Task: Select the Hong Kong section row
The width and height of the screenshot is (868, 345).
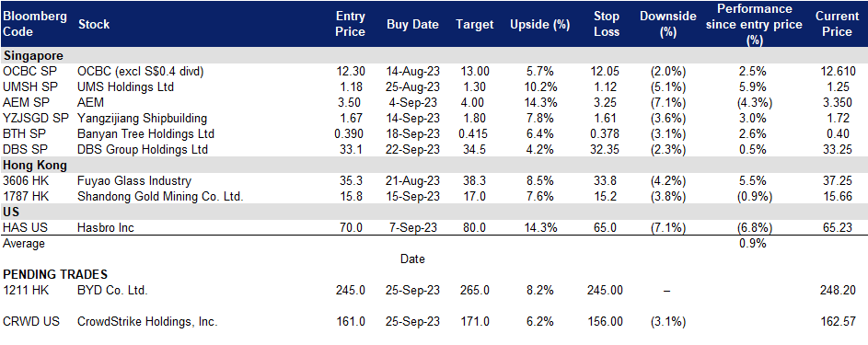Action: click(434, 165)
